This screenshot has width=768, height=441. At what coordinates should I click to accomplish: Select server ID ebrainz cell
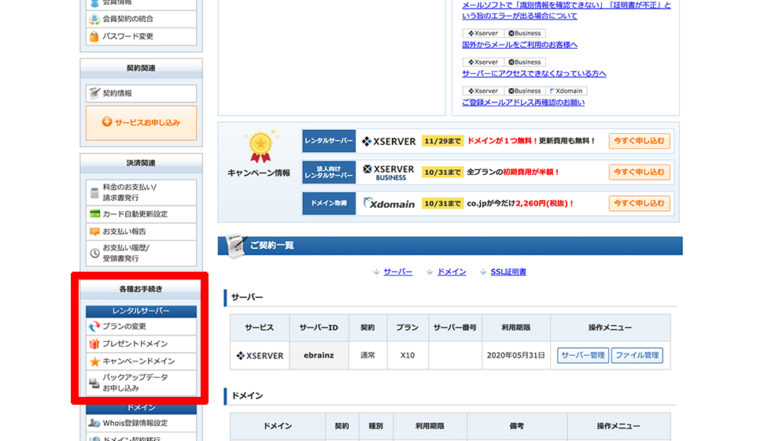[319, 355]
